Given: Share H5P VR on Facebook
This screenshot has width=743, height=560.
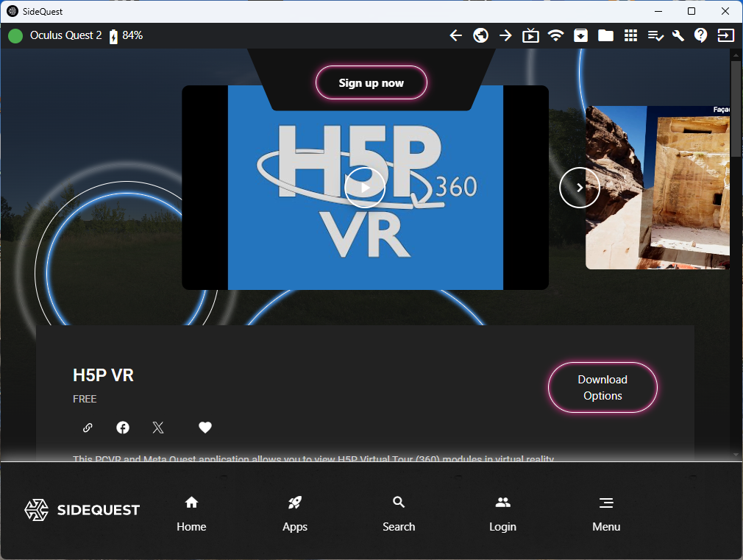Looking at the screenshot, I should (x=123, y=428).
